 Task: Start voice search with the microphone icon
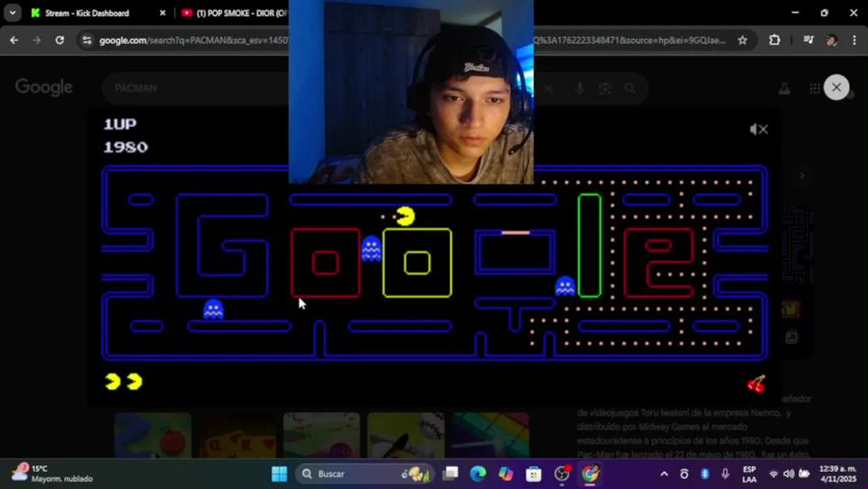579,88
